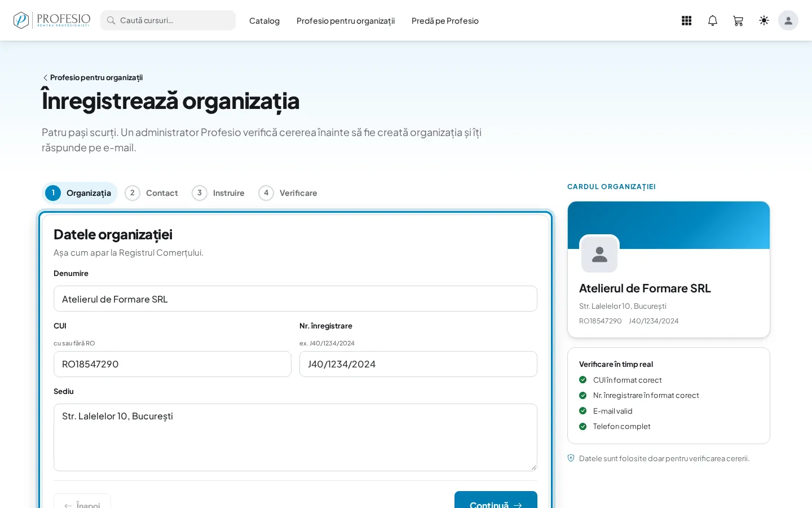Click the Înapoi button
This screenshot has width=812, height=508.
[x=82, y=501]
